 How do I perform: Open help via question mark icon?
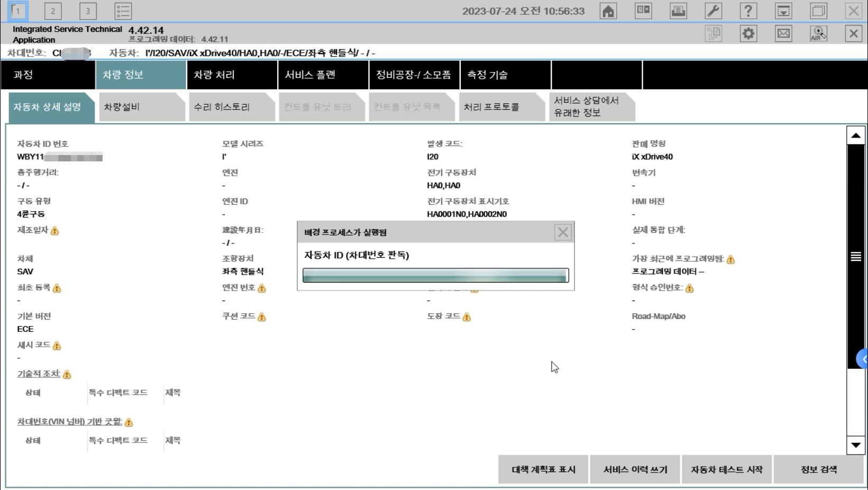[x=748, y=11]
